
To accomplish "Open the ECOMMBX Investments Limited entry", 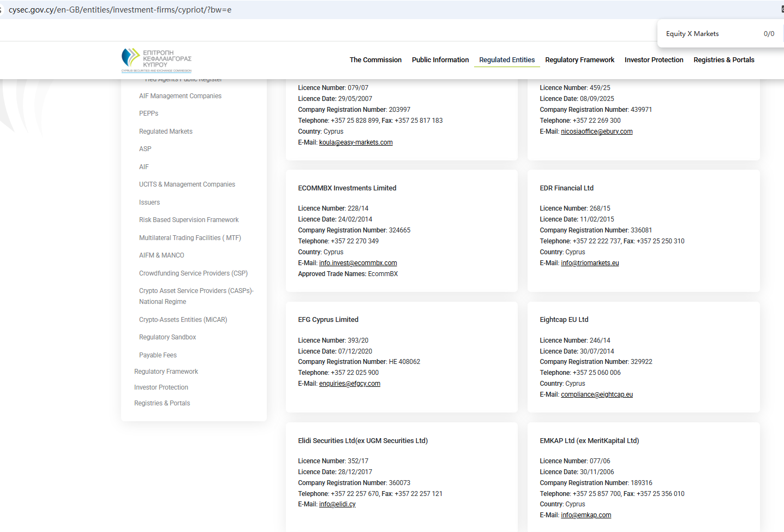I will click(x=347, y=188).
